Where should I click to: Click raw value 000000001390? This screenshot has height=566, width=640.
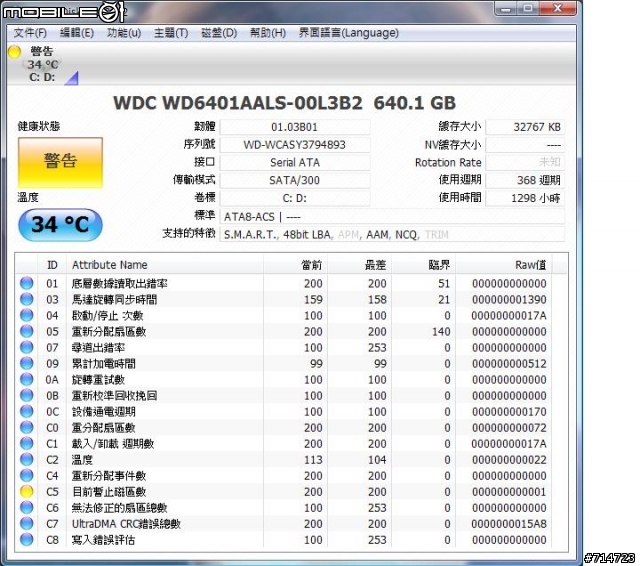point(509,300)
